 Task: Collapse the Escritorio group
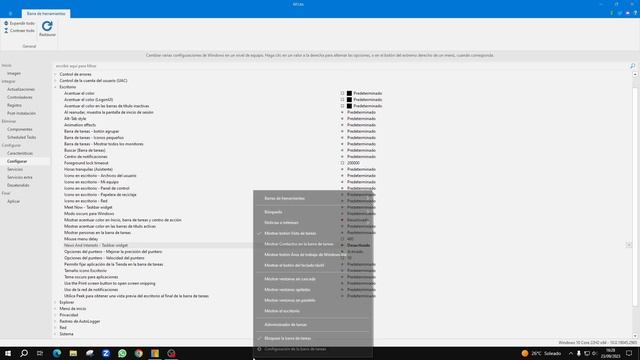[56, 87]
